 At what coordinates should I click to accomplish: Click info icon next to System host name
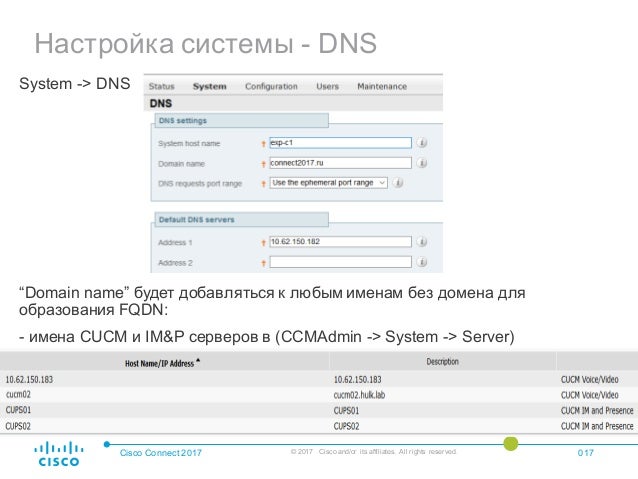[x=422, y=143]
